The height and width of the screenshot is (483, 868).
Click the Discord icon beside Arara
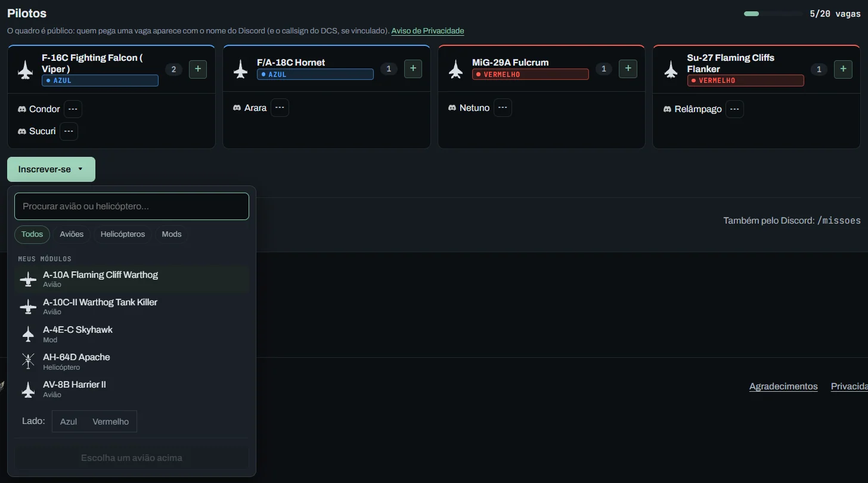point(237,108)
